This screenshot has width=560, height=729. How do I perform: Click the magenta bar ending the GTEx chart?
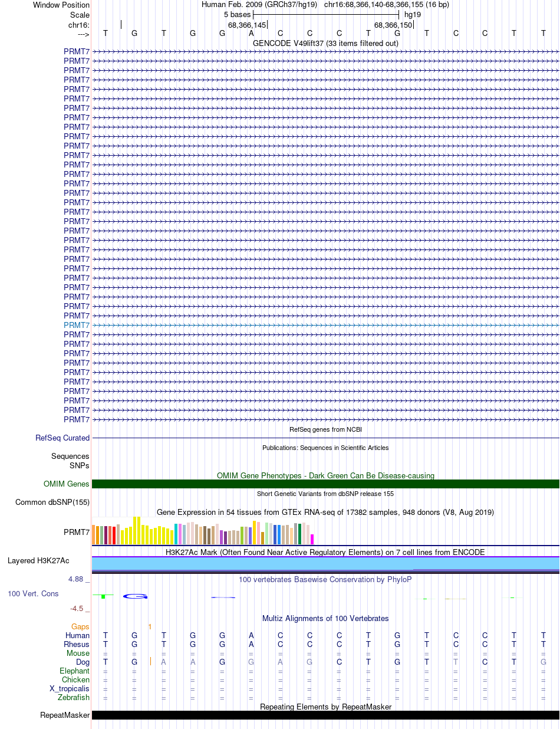[312, 539]
